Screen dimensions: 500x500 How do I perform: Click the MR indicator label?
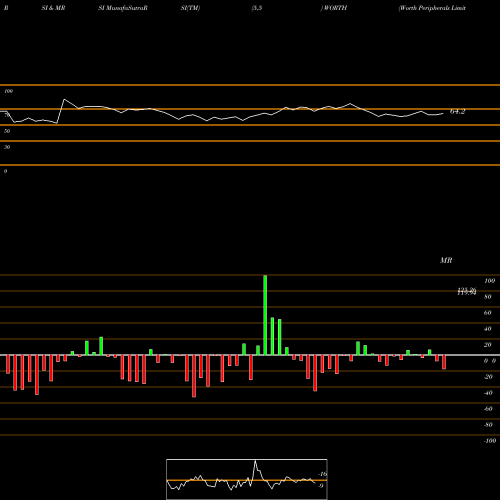click(x=446, y=260)
